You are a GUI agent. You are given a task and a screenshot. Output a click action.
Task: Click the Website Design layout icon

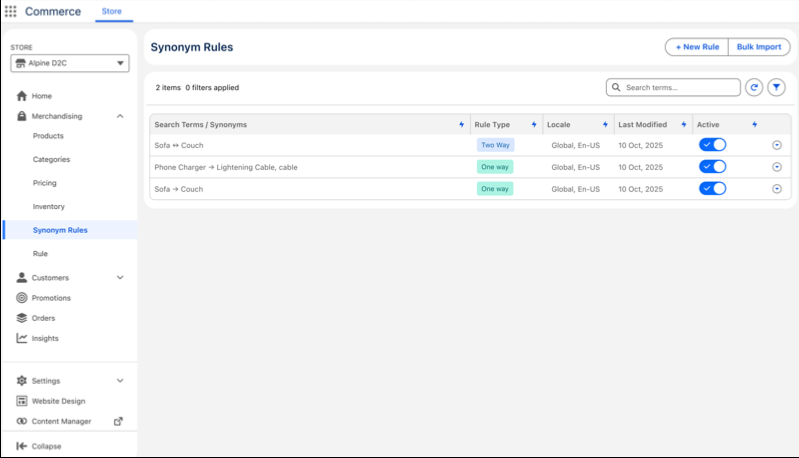point(21,401)
